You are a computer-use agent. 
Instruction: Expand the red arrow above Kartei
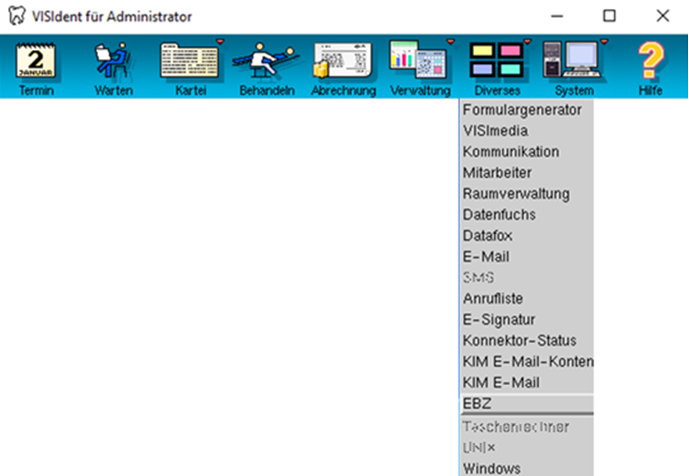(x=220, y=42)
